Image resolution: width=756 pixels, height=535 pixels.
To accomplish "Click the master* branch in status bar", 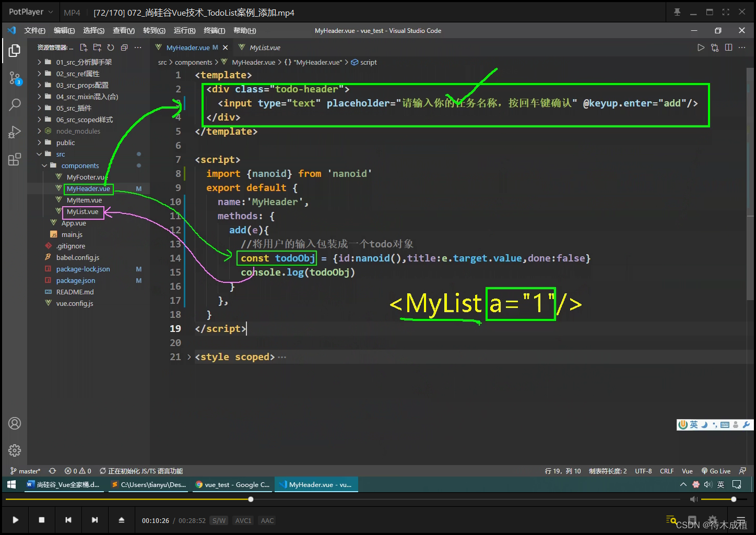I will [26, 471].
